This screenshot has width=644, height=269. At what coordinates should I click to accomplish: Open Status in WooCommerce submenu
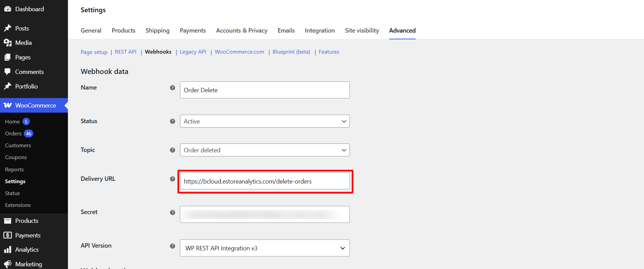coord(13,193)
